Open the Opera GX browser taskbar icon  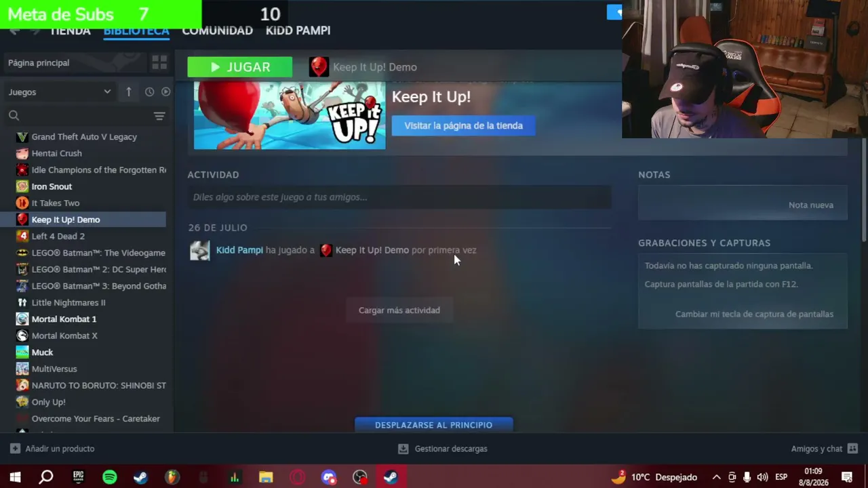(297, 477)
